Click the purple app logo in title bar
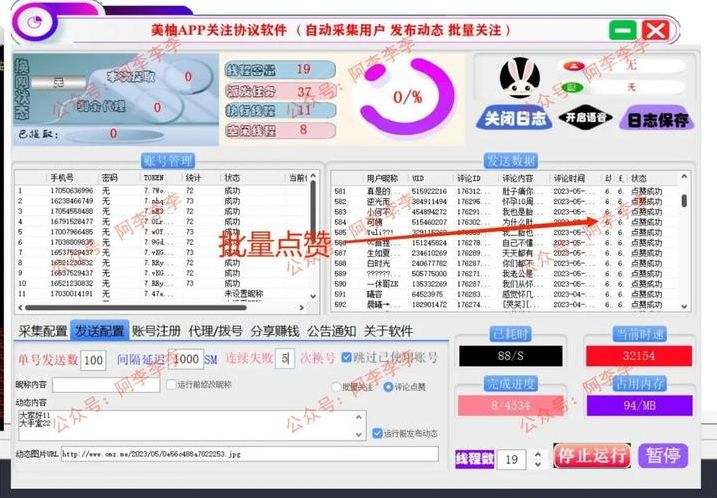Viewport: 717px width, 498px height. [33, 22]
